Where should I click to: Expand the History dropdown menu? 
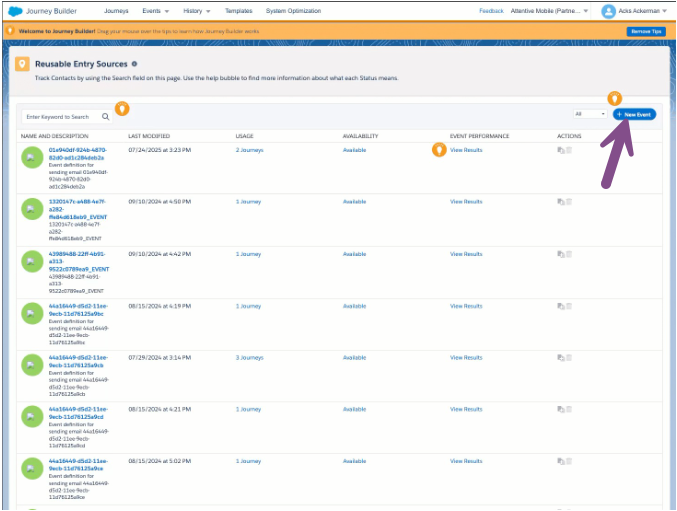[199, 11]
